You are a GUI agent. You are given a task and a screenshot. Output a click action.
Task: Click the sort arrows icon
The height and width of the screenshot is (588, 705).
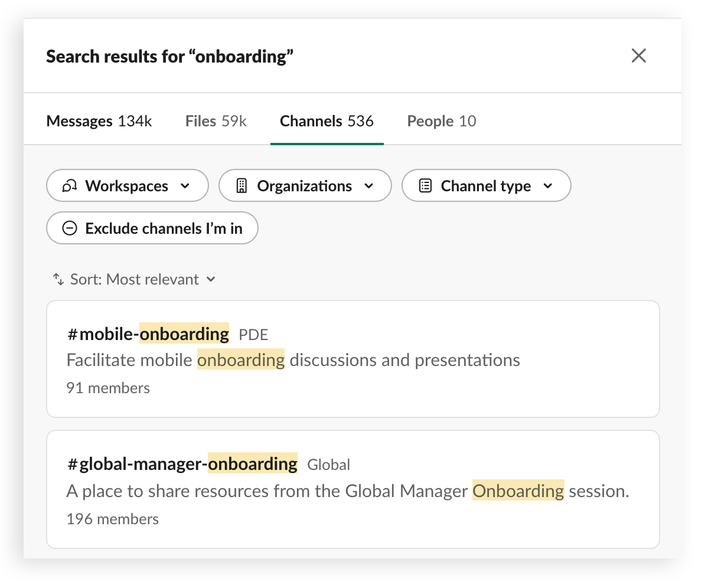coord(58,279)
